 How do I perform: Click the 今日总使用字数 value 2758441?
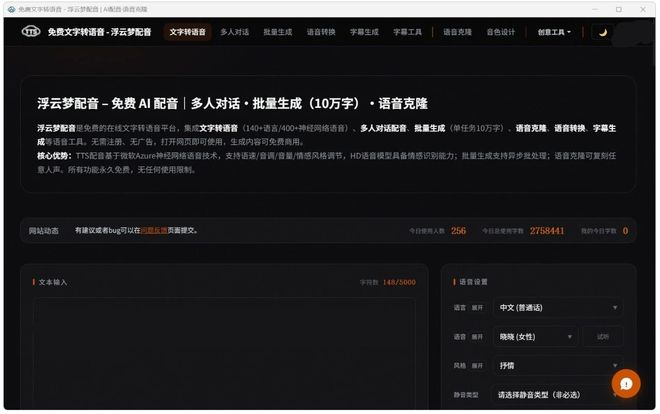[547, 231]
